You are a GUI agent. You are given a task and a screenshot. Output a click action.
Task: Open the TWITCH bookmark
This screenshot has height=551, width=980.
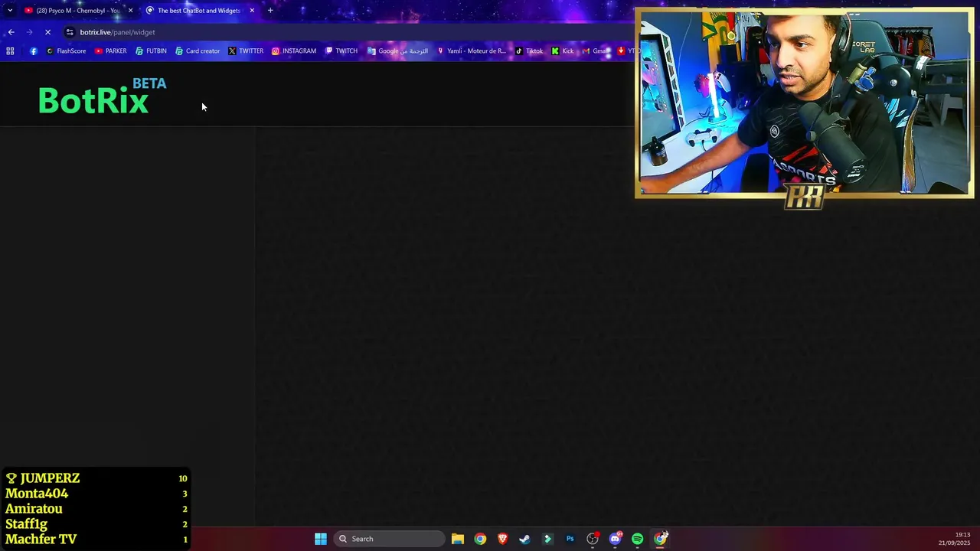click(x=341, y=51)
